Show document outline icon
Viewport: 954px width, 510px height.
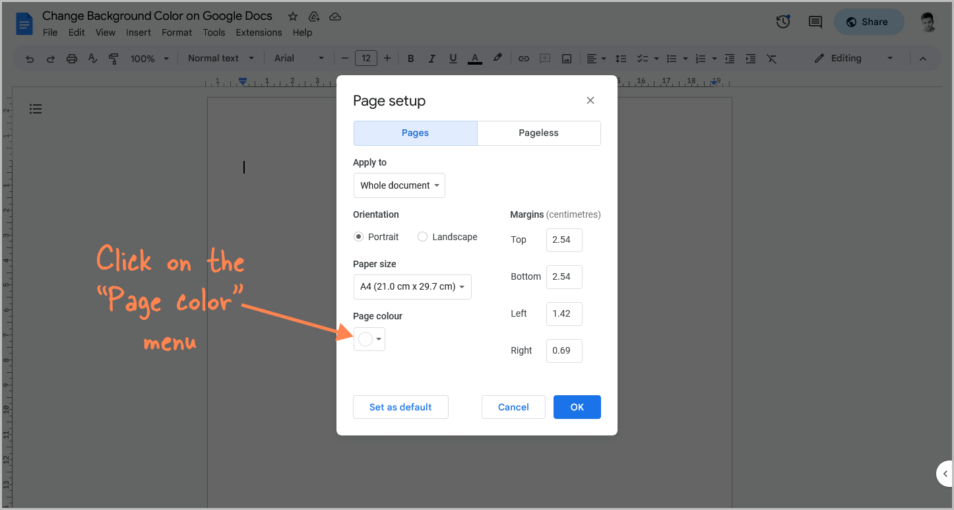click(36, 109)
